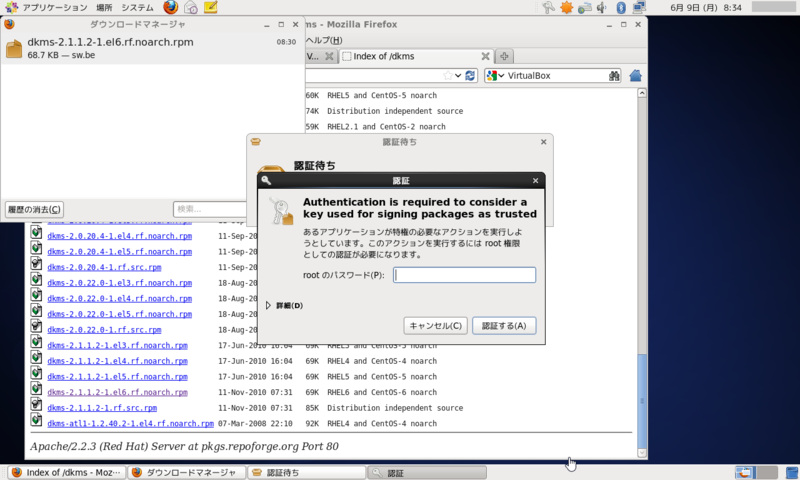Click the keys icon in authentication dialog

(x=281, y=211)
